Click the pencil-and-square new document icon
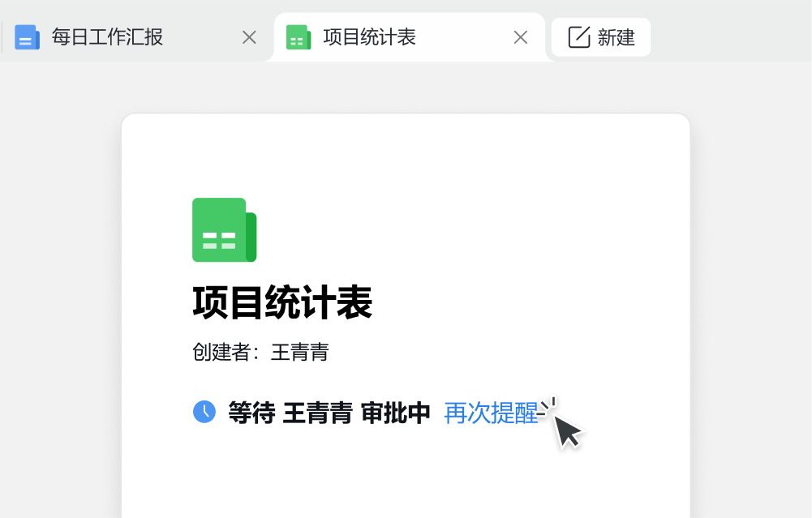This screenshot has height=518, width=812. (x=579, y=37)
